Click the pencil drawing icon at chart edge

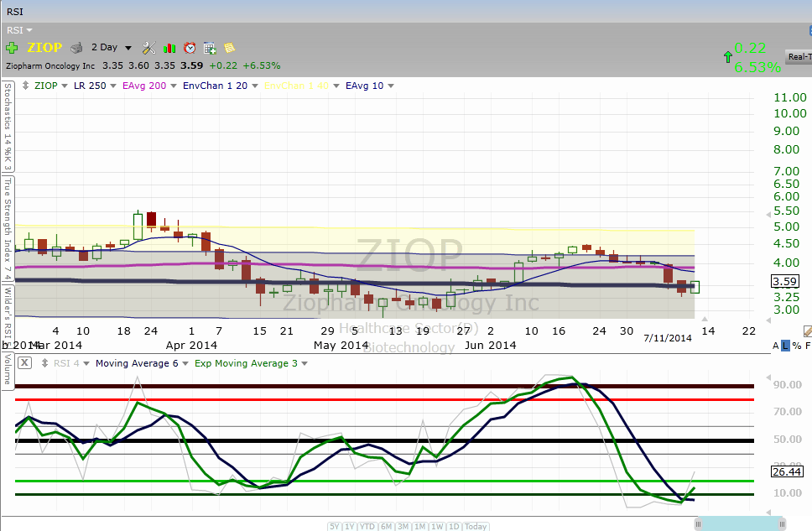tap(807, 331)
